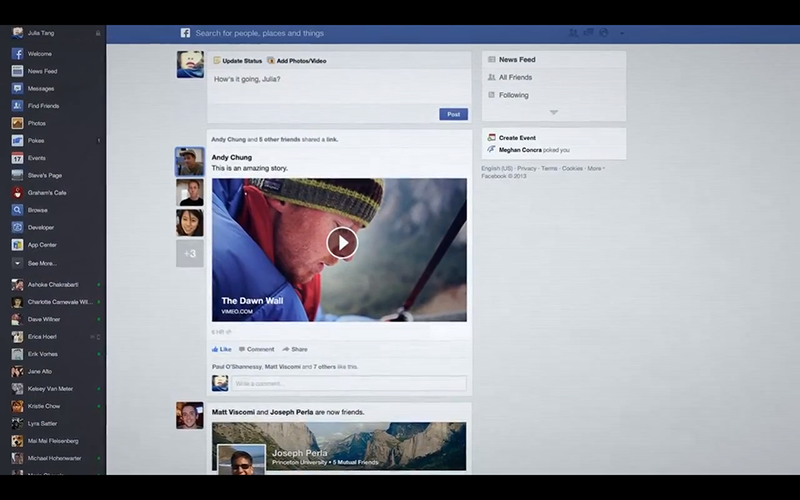Open the notifications globe icon
Image resolution: width=800 pixels, height=500 pixels.
[x=603, y=33]
